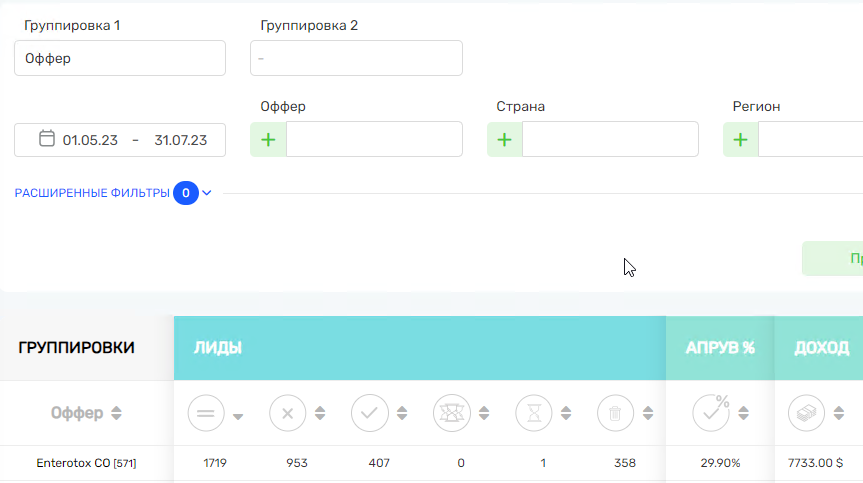Click the Страна filter input field
The image size is (863, 483).
[610, 140]
